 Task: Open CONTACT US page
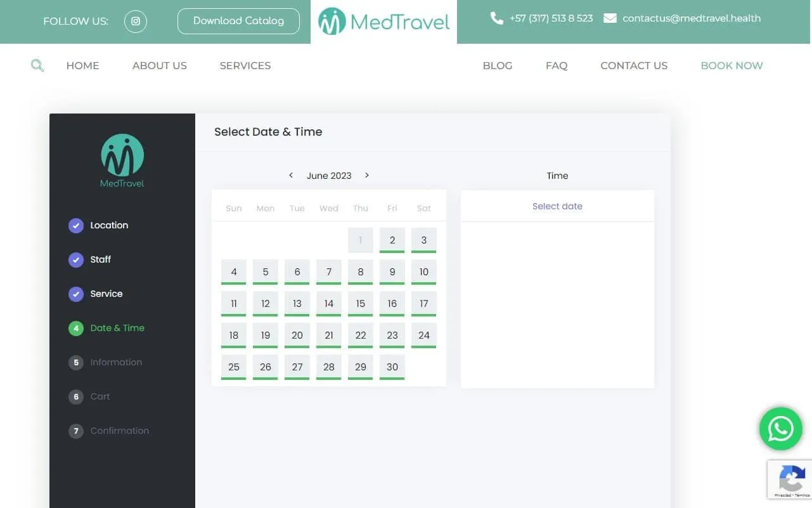pyautogui.click(x=634, y=65)
